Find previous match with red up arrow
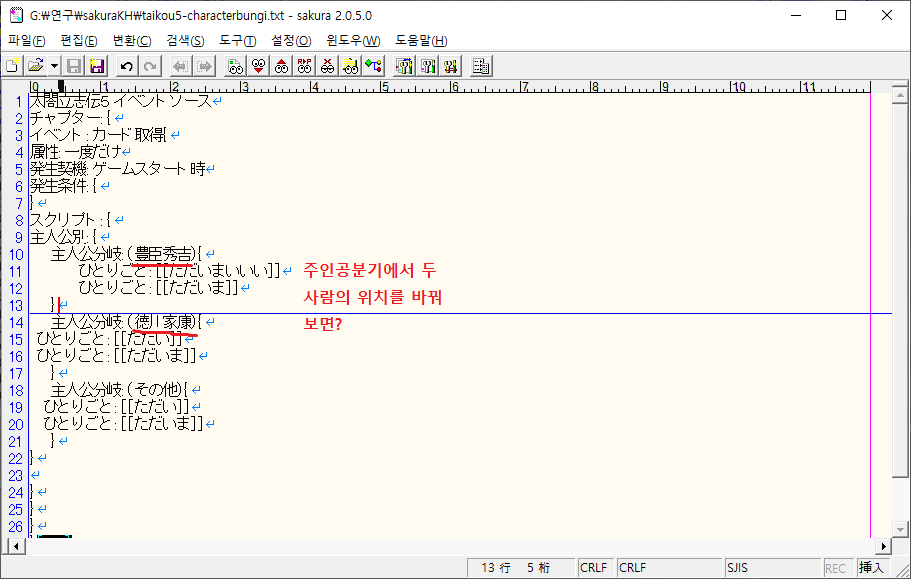The height and width of the screenshot is (579, 911). pyautogui.click(x=282, y=66)
